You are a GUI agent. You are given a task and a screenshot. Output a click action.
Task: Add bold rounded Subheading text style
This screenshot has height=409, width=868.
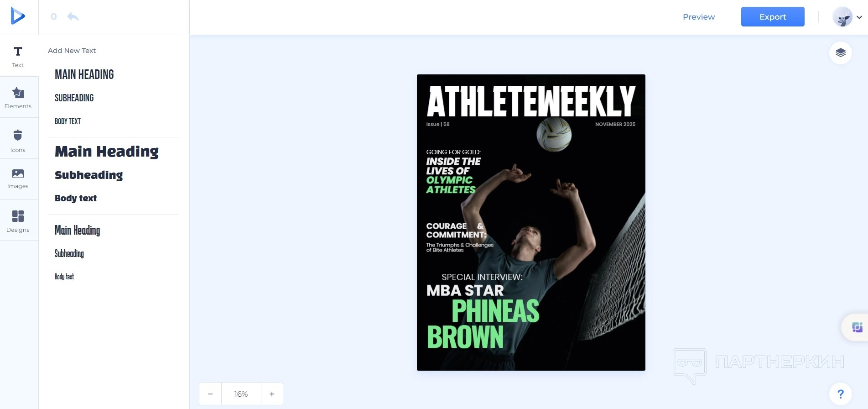[x=89, y=175]
